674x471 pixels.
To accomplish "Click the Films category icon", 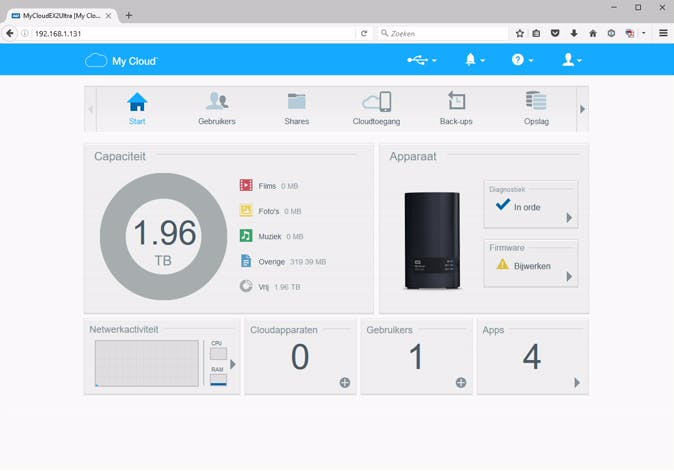I will (246, 185).
